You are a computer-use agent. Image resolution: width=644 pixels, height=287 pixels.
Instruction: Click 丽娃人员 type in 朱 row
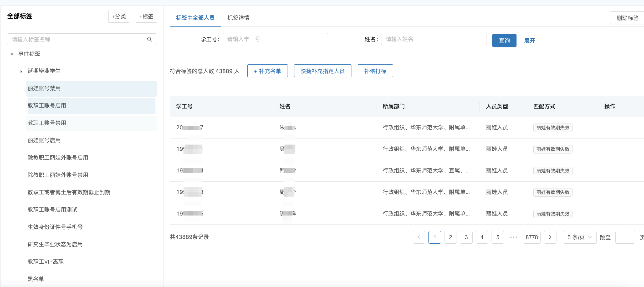(x=497, y=128)
